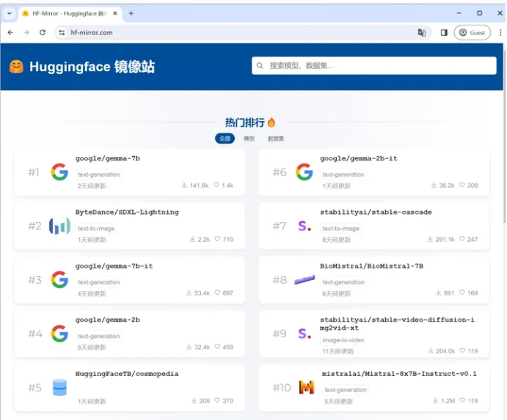This screenshot has width=507, height=420.
Task: Click heart icon with 1.4k likes
Action: (216, 185)
